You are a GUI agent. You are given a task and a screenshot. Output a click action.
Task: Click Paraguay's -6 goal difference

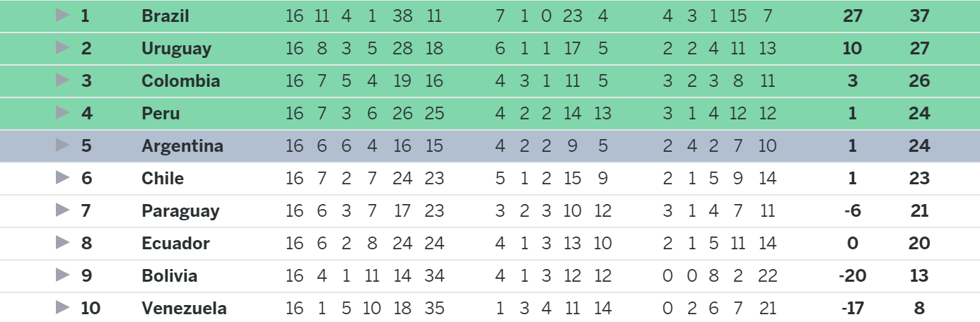852,210
